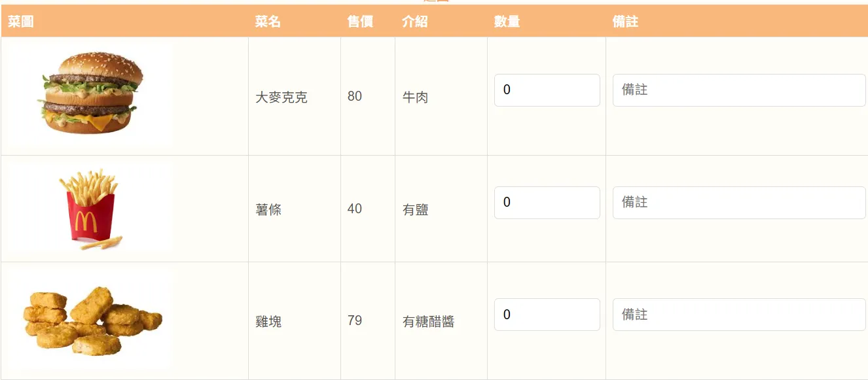Click the 數量 column header
This screenshot has width=868, height=380.
[507, 22]
